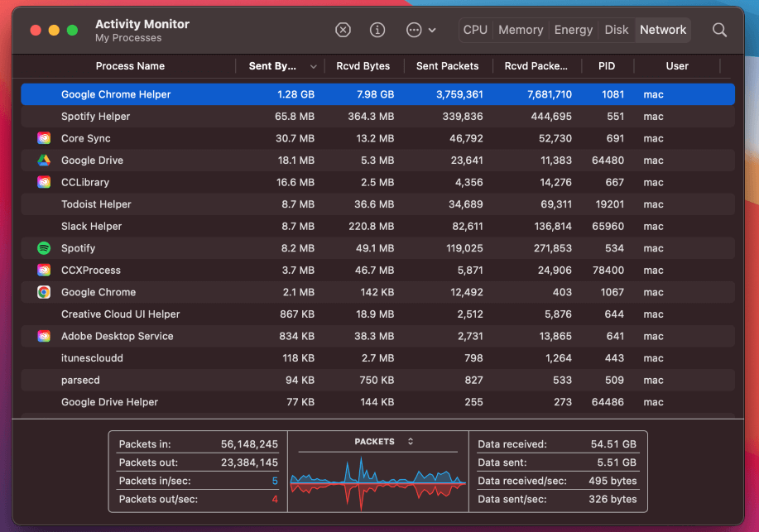Open the ellipsis more options dropdown

tap(420, 30)
